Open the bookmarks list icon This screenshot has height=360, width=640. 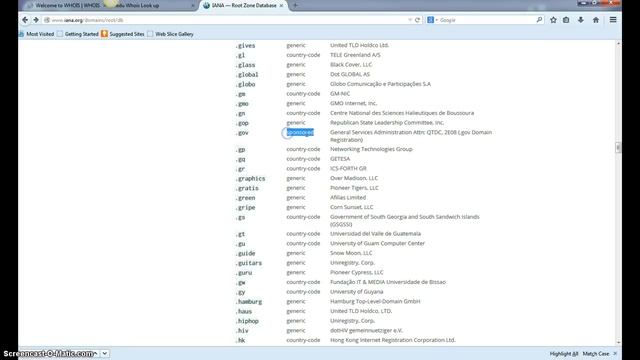(566, 20)
